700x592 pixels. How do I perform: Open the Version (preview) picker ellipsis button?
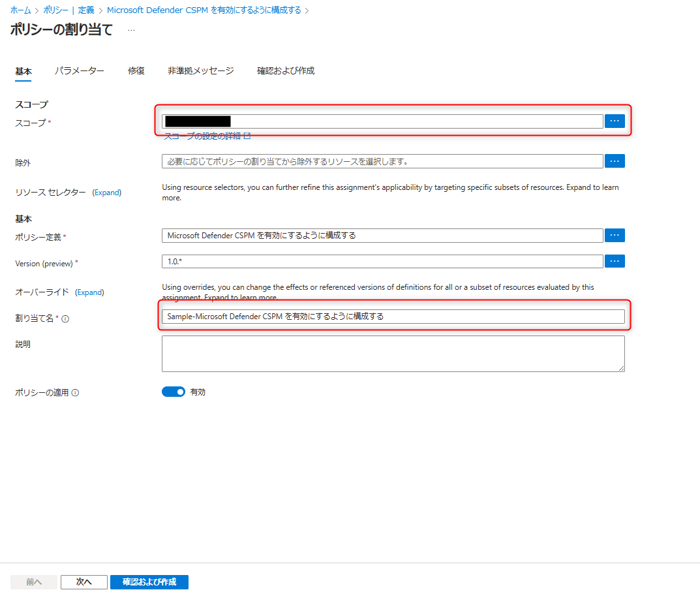(615, 261)
